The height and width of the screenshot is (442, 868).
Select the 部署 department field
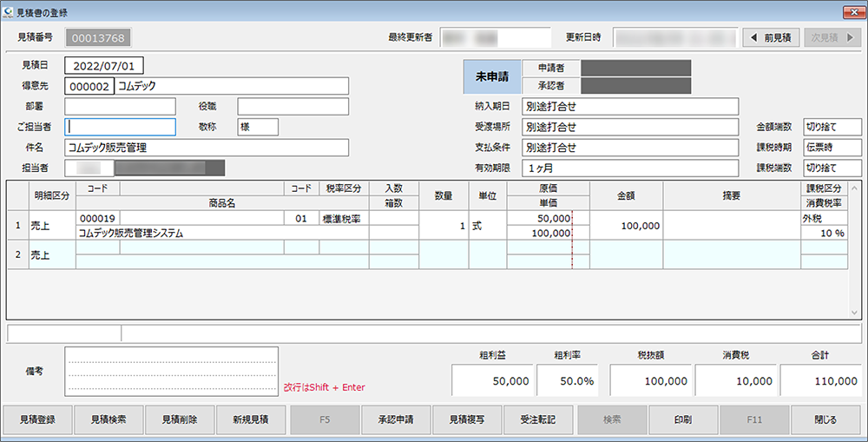[121, 107]
